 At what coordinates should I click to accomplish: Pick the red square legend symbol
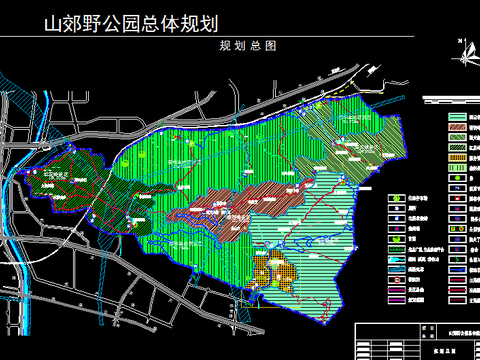(x=457, y=198)
